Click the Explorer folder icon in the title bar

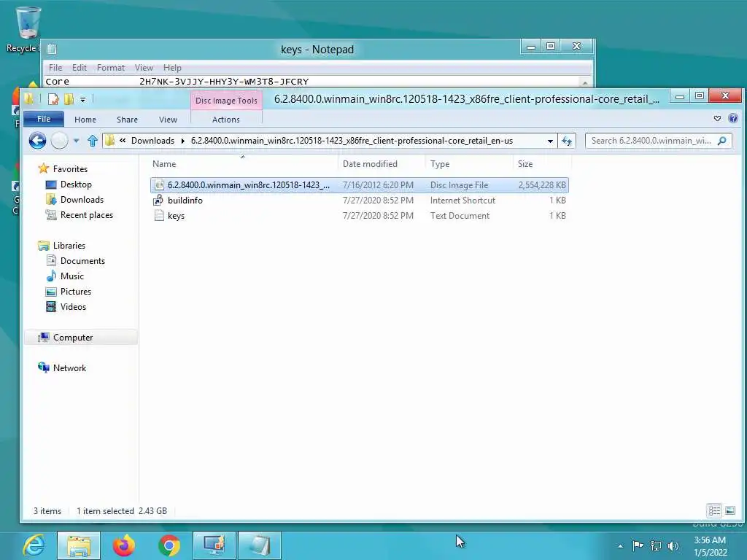pyautogui.click(x=29, y=98)
